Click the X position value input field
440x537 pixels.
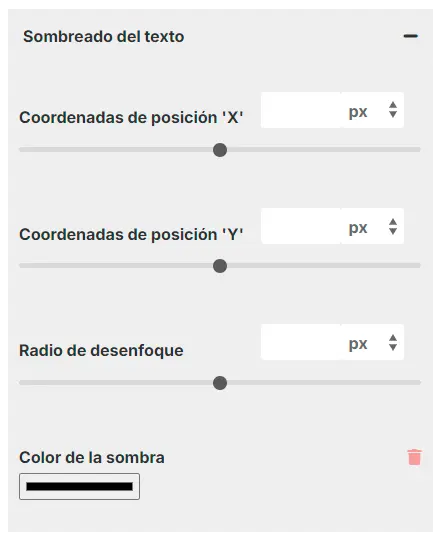tap(301, 110)
